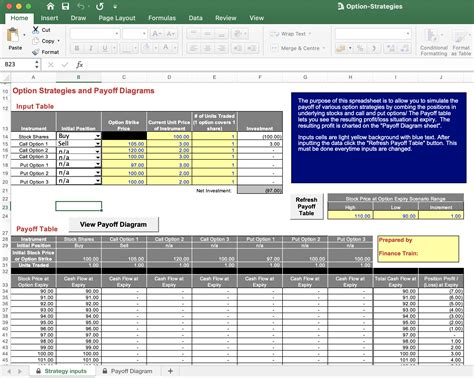Screen dimensions: 474x378
Task: Align cell text right
Action: tap(221, 48)
